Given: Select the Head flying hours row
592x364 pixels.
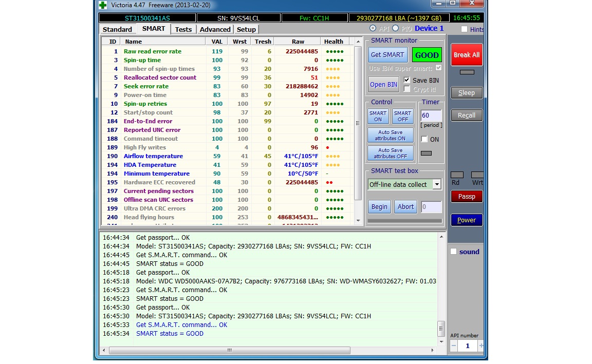Looking at the screenshot, I should pyautogui.click(x=228, y=217).
